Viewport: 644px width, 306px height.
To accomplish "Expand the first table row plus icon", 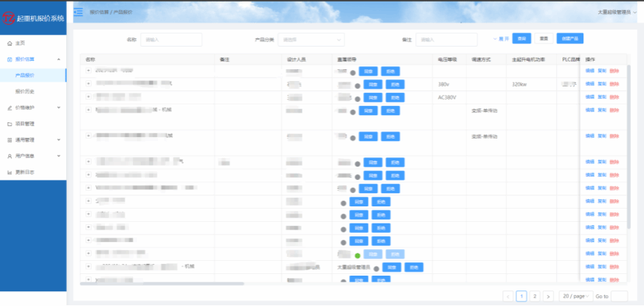I will pyautogui.click(x=89, y=70).
